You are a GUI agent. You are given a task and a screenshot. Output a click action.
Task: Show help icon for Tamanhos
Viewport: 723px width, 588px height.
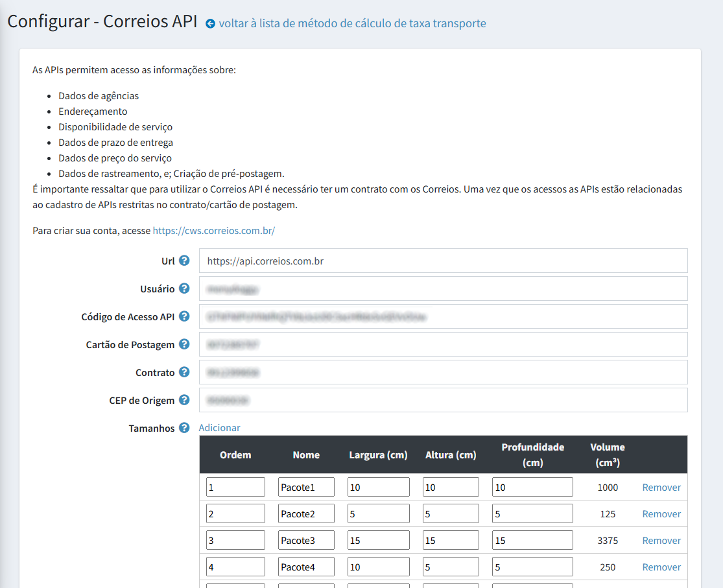(184, 428)
